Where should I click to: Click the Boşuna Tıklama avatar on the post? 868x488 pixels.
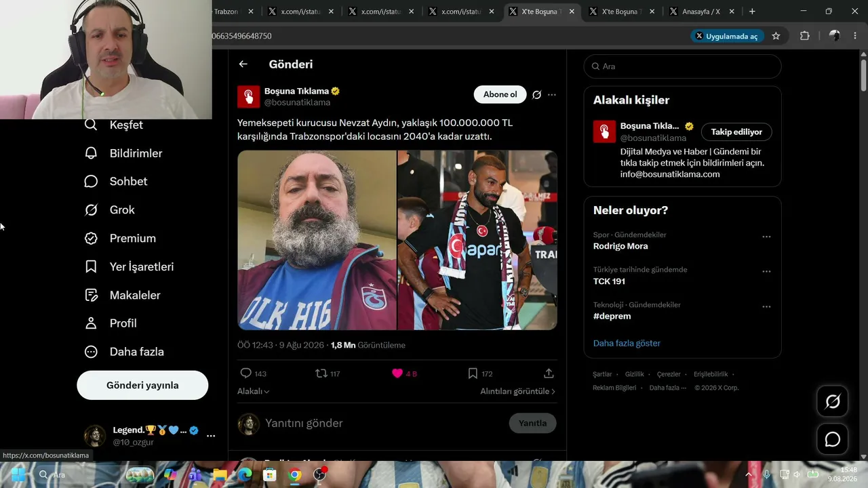[x=248, y=97]
